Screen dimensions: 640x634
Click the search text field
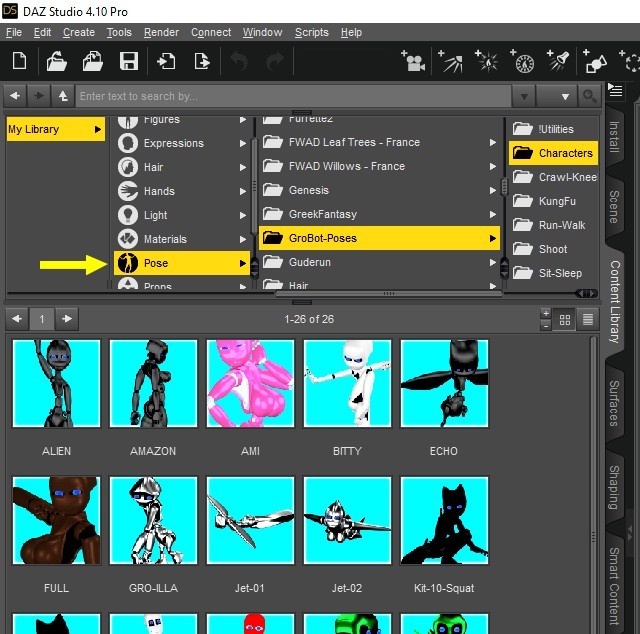[x=293, y=96]
